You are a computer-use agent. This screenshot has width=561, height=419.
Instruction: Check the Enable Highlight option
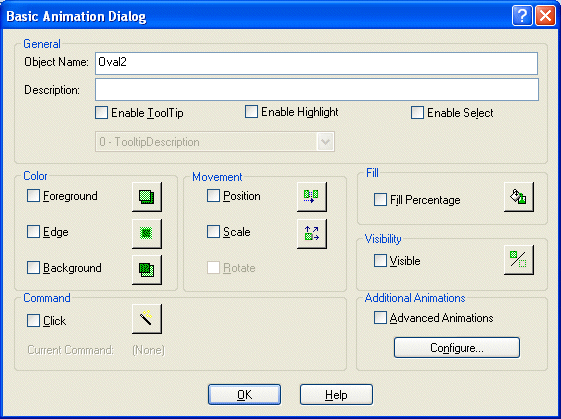tap(251, 112)
